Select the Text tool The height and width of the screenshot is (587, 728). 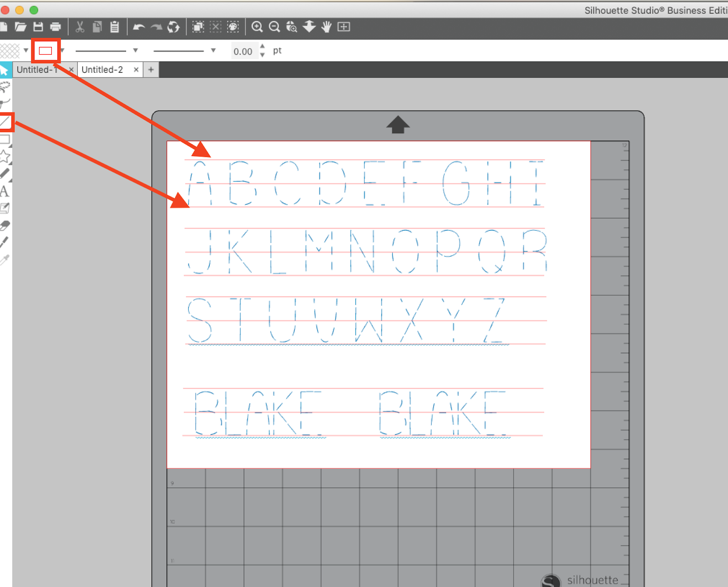point(5,191)
